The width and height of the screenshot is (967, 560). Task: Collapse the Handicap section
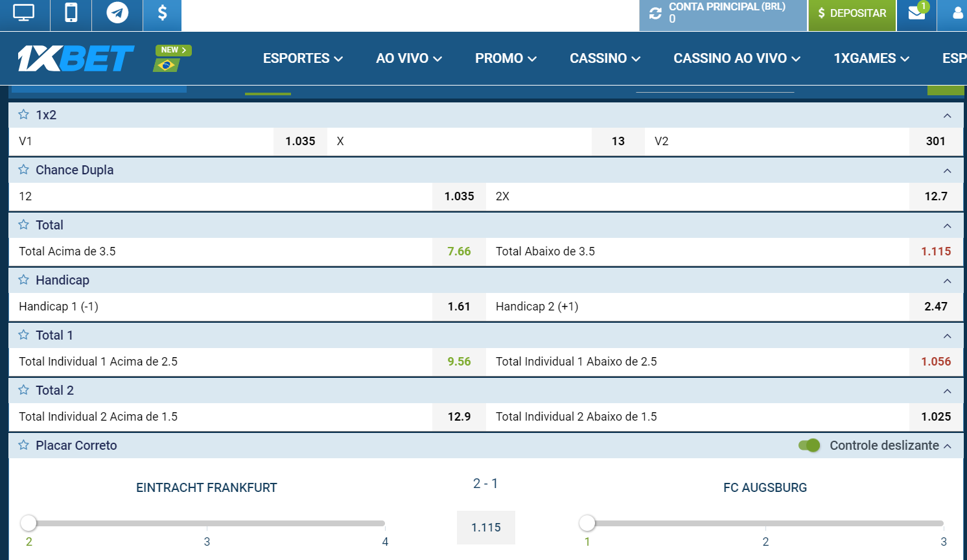(948, 281)
